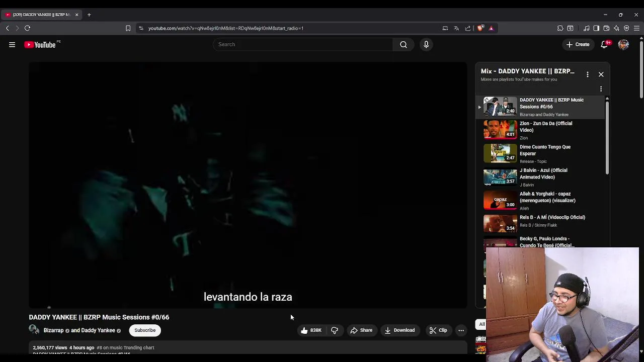This screenshot has height=362, width=644.
Task: Open Share dialog for the video
Action: 361,330
